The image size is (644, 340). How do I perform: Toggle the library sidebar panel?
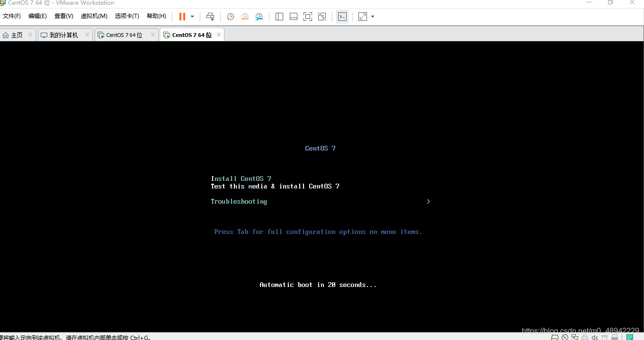279,17
